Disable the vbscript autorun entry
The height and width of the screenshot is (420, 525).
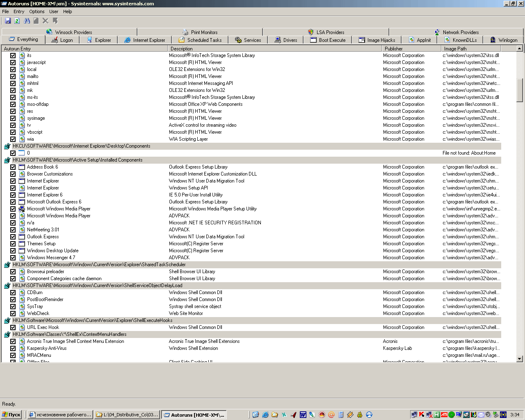[x=13, y=132]
